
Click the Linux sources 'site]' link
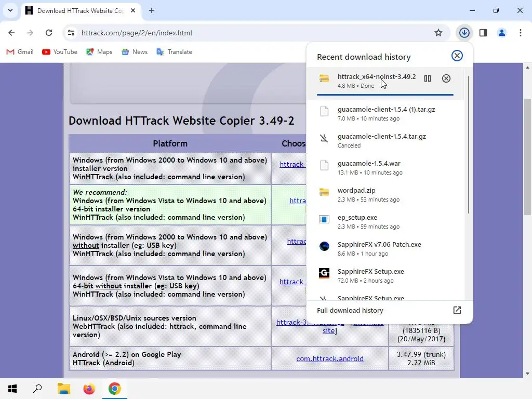coord(330,330)
